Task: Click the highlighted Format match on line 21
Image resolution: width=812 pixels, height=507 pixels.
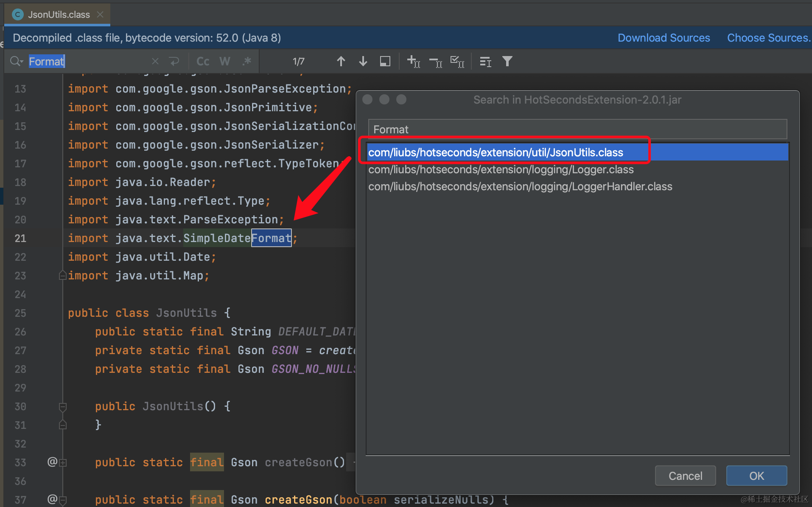Action: (272, 238)
